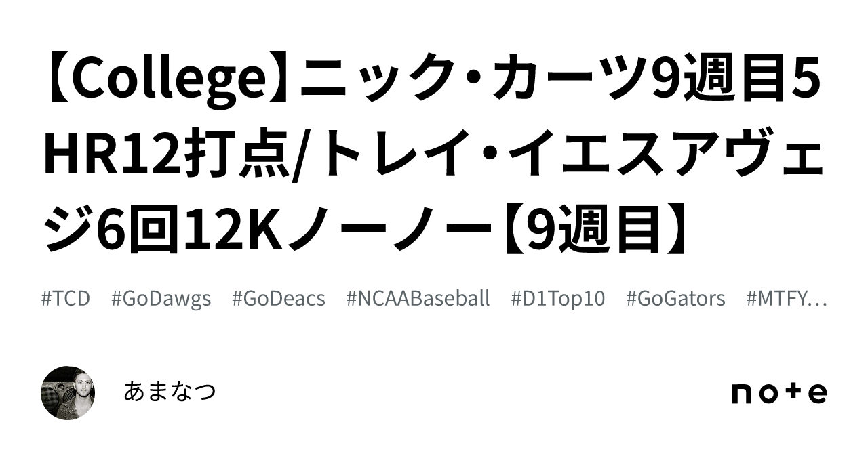Click the plus-shaped t in note logo
868x454 pixels.
pyautogui.click(x=795, y=393)
